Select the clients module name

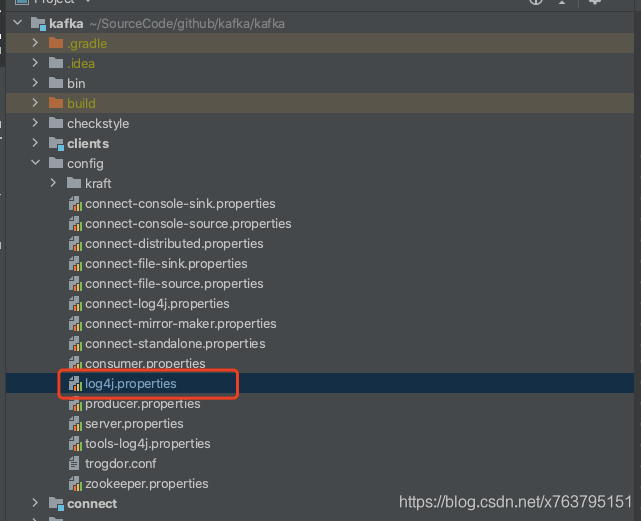(x=88, y=144)
